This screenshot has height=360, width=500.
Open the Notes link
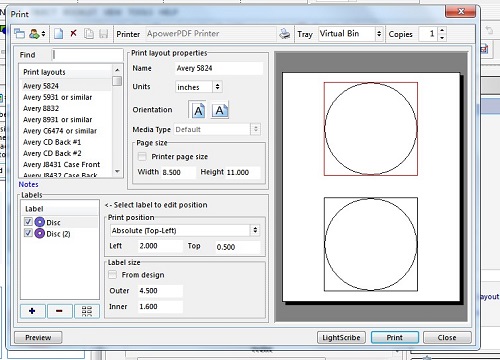tap(28, 184)
